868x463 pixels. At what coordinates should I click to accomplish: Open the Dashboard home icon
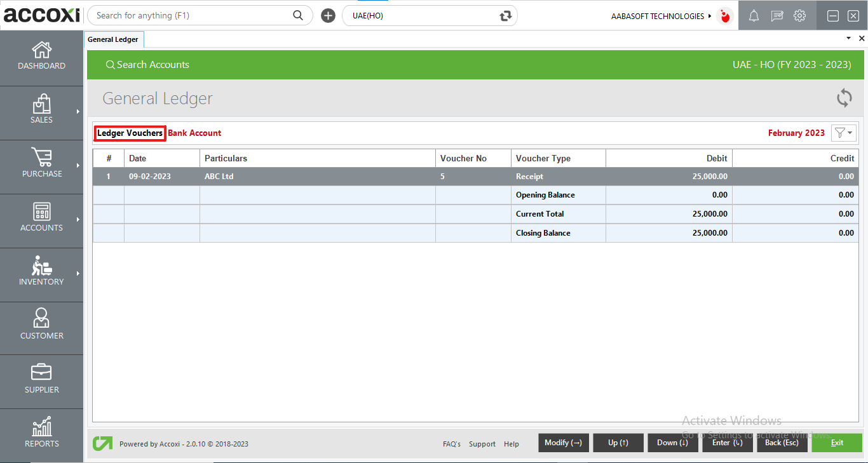tap(41, 50)
